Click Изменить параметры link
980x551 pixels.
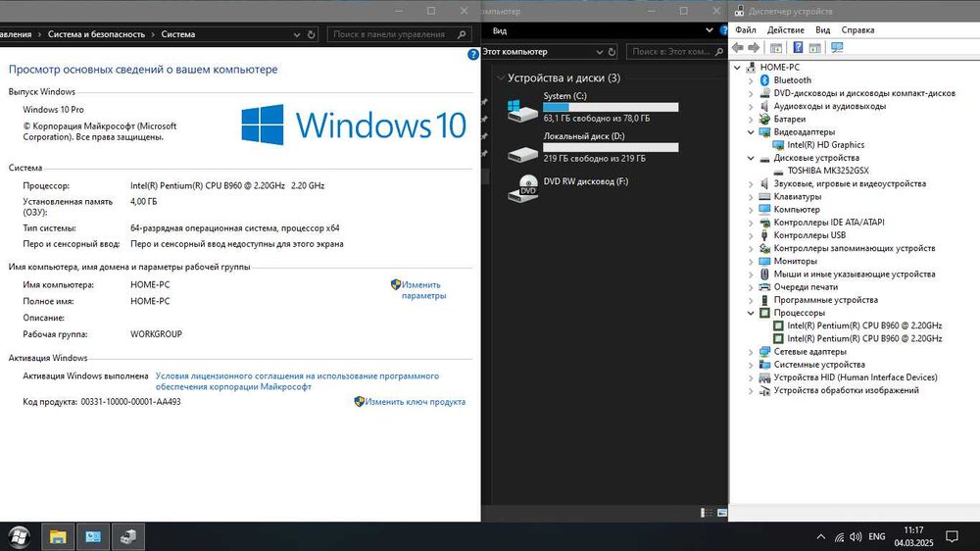[x=423, y=290]
